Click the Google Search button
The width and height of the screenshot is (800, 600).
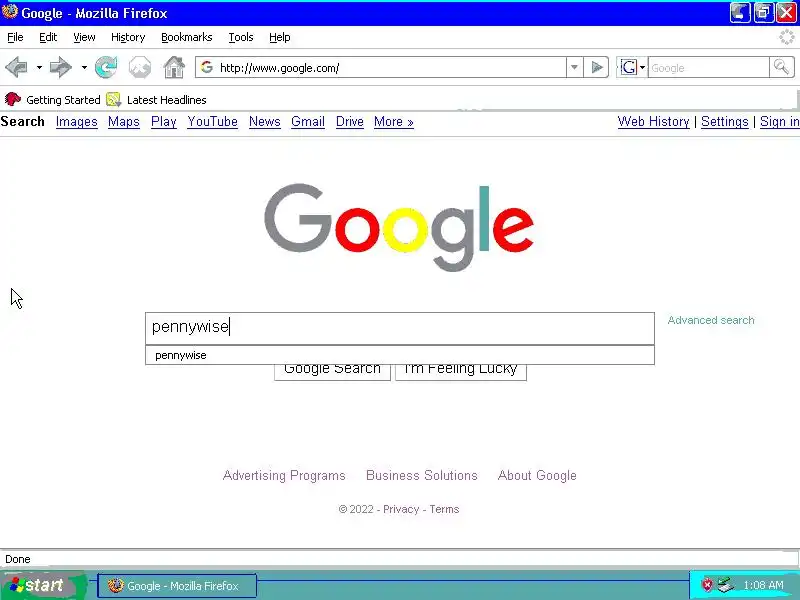(x=332, y=371)
